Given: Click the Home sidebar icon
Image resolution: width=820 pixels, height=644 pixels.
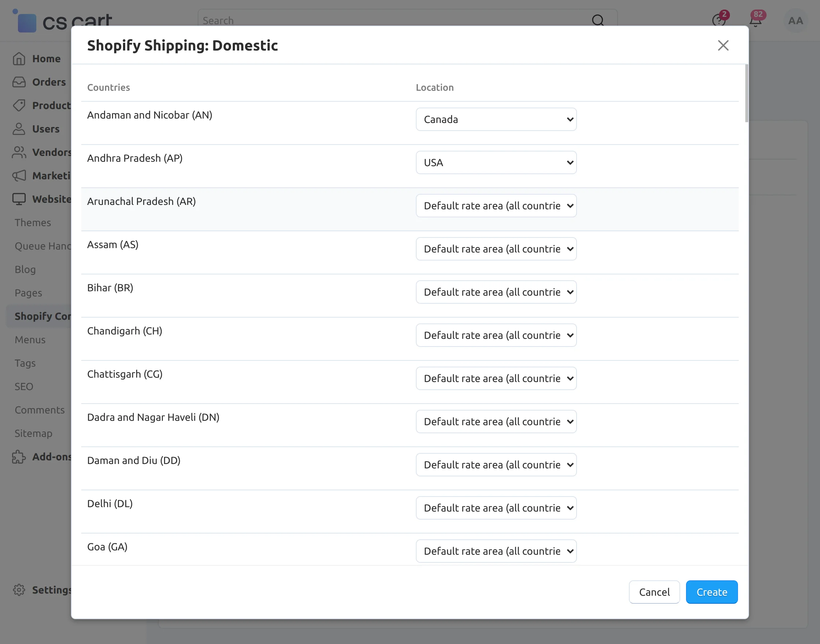Looking at the screenshot, I should coord(19,59).
